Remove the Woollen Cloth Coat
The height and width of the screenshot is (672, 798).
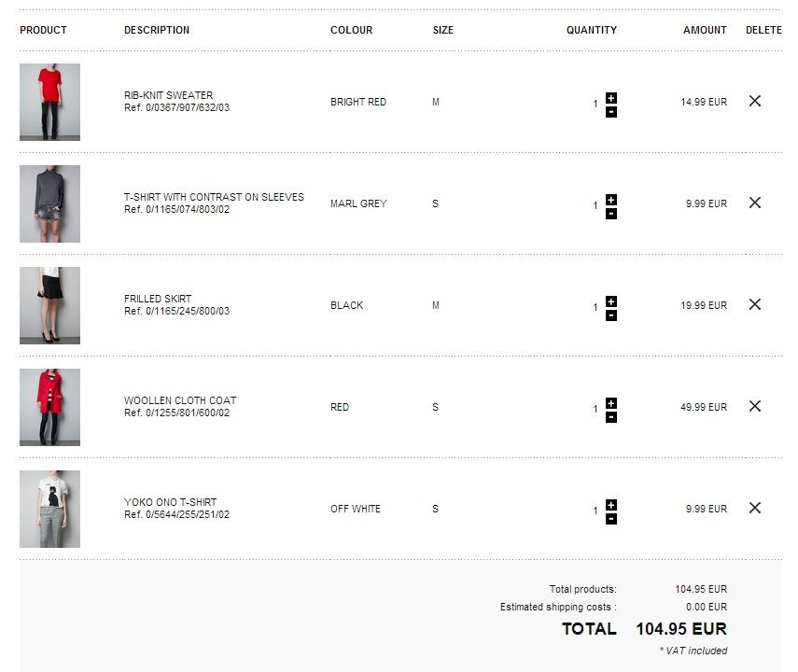pos(755,406)
